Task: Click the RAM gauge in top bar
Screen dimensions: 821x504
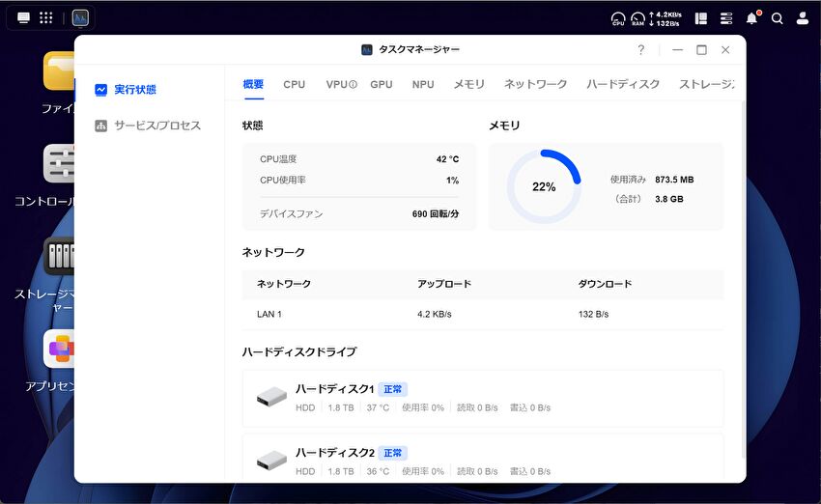Action: pos(637,18)
